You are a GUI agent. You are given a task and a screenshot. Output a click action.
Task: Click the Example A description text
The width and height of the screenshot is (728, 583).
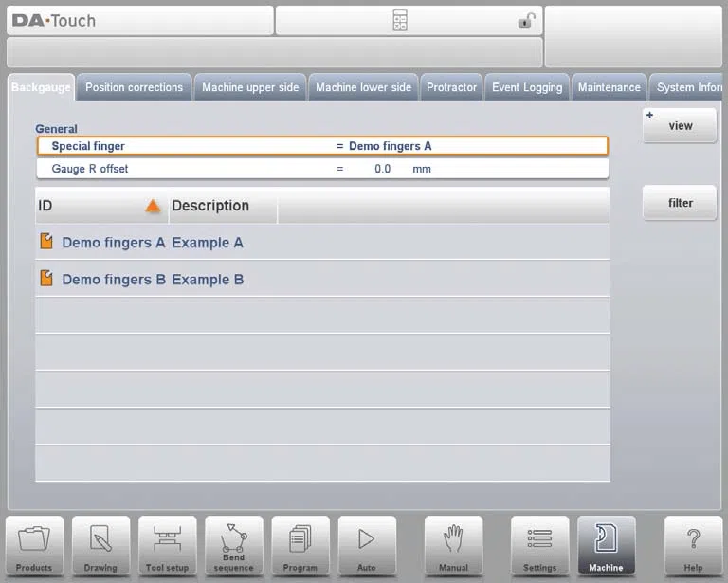tap(208, 243)
